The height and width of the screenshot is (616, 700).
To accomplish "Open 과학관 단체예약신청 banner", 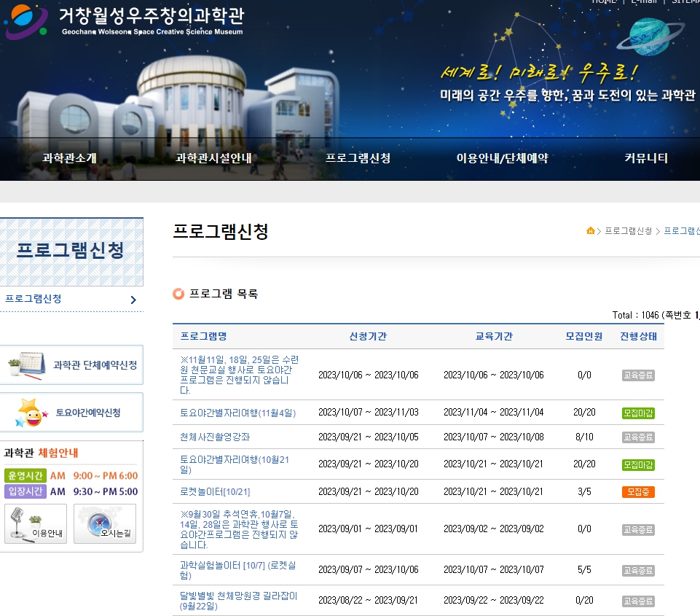I will tap(71, 365).
